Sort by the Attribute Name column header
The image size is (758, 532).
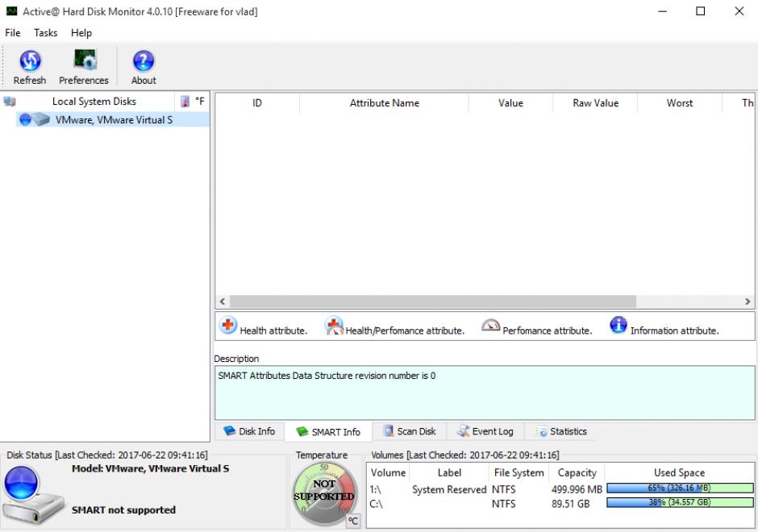[x=385, y=103]
